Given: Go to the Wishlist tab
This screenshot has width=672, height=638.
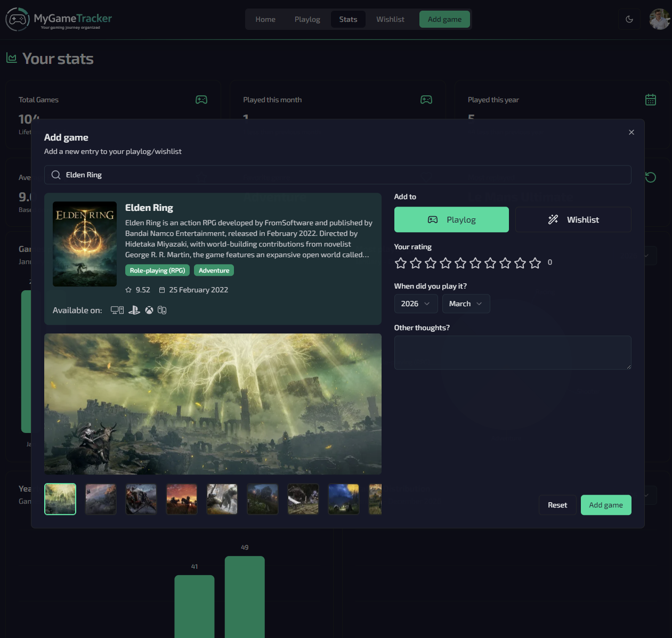Looking at the screenshot, I should click(x=390, y=19).
